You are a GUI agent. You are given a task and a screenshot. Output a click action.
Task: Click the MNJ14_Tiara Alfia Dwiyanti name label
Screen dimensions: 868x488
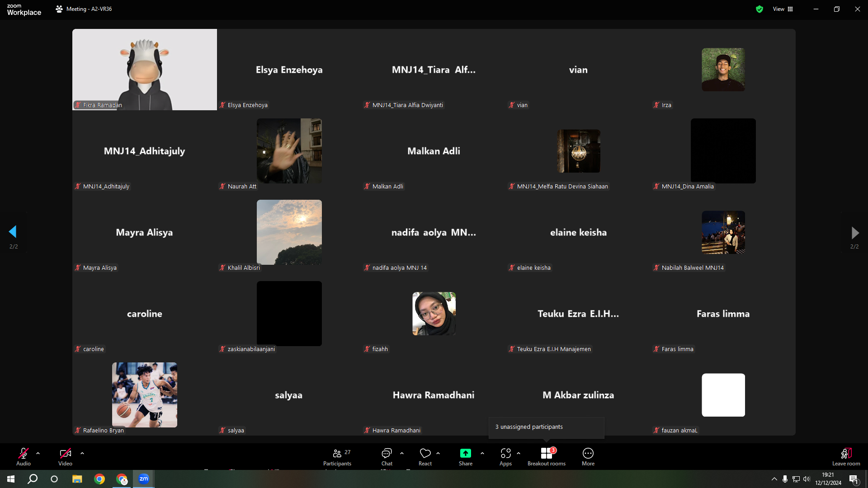[408, 105]
